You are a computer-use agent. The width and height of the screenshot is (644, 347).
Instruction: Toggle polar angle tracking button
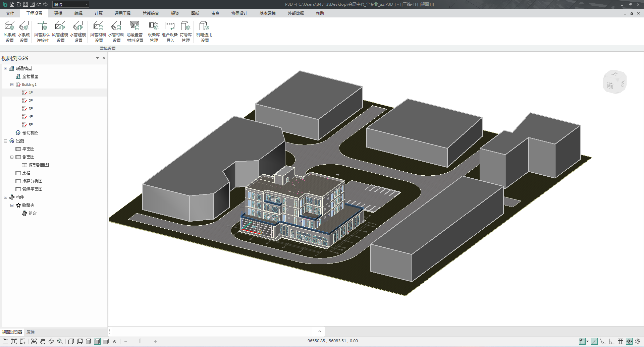tap(603, 341)
